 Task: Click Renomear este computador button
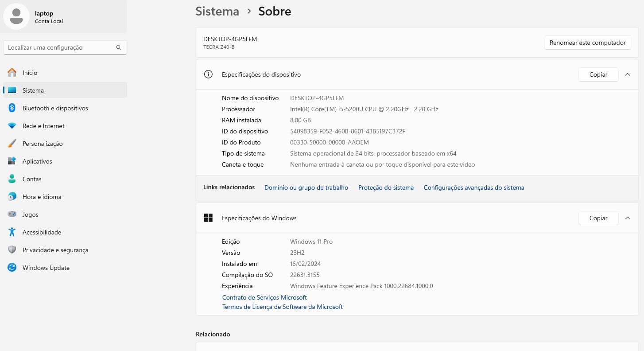pyautogui.click(x=587, y=43)
